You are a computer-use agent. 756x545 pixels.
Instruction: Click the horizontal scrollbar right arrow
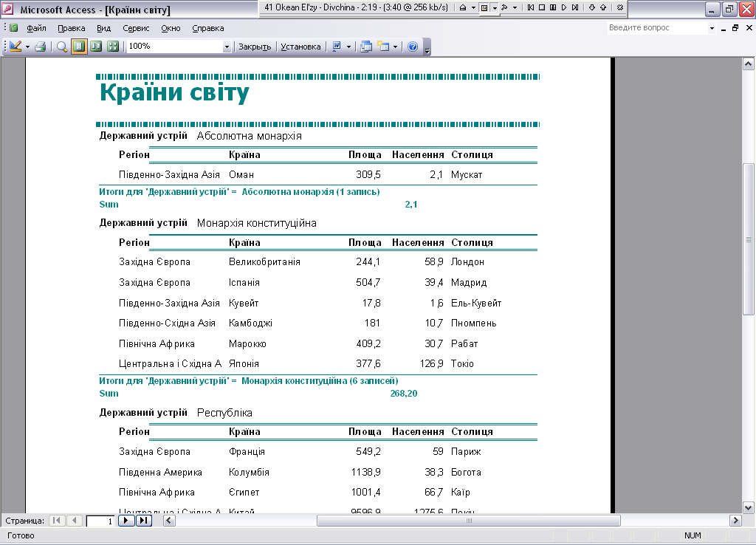click(735, 521)
